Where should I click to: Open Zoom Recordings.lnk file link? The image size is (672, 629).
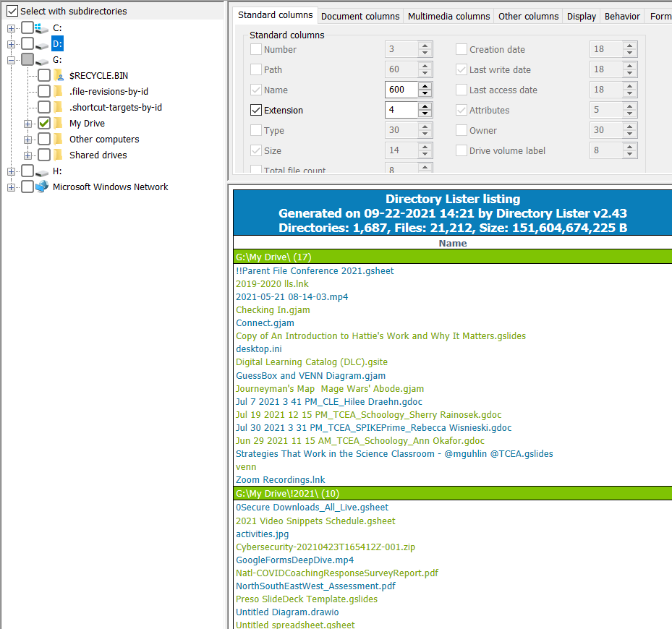tap(280, 479)
